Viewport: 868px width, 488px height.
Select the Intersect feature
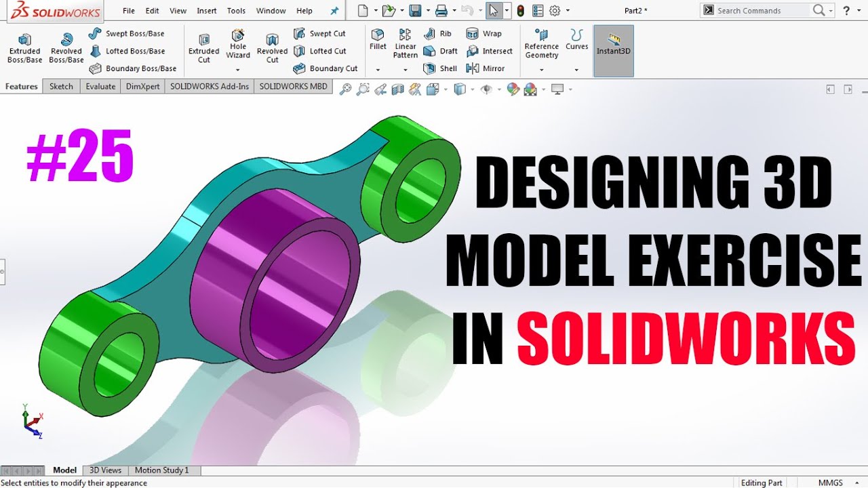(490, 51)
